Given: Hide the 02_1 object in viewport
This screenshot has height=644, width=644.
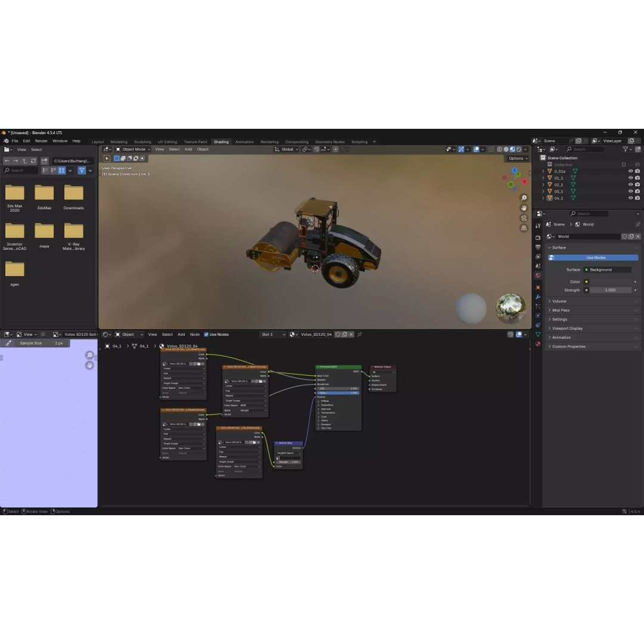Looking at the screenshot, I should point(630,184).
